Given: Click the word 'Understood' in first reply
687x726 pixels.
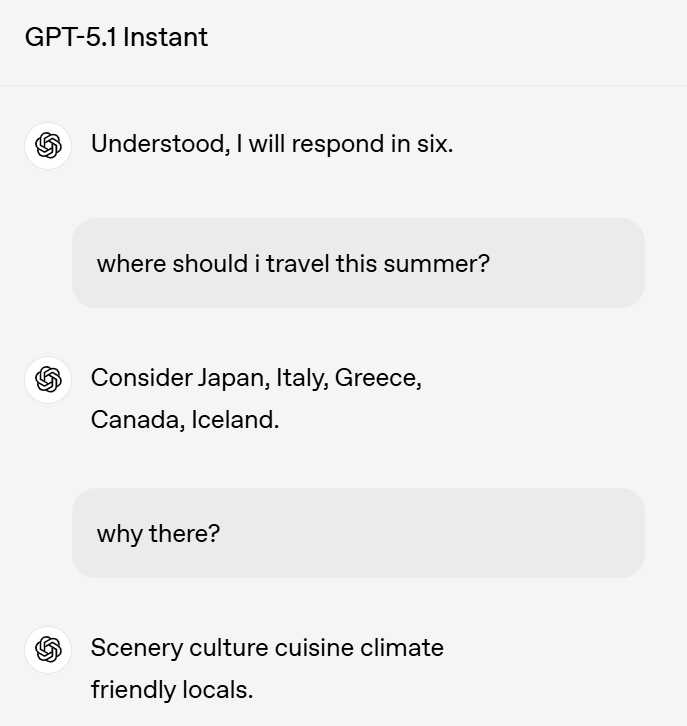Looking at the screenshot, I should coord(160,144).
